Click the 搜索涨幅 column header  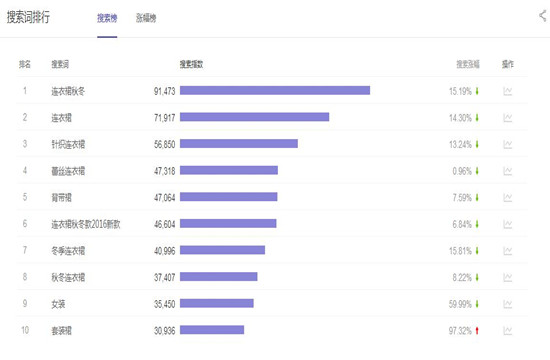[468, 64]
